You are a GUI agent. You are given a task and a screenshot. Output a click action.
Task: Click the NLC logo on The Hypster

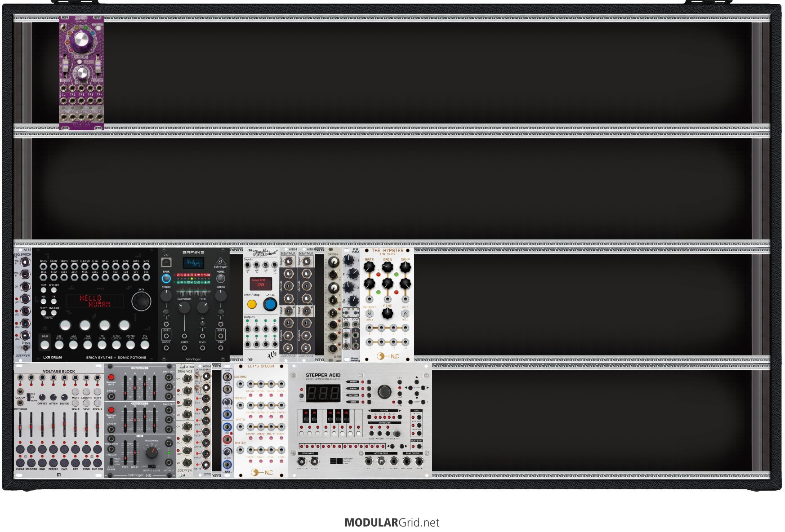(388, 356)
